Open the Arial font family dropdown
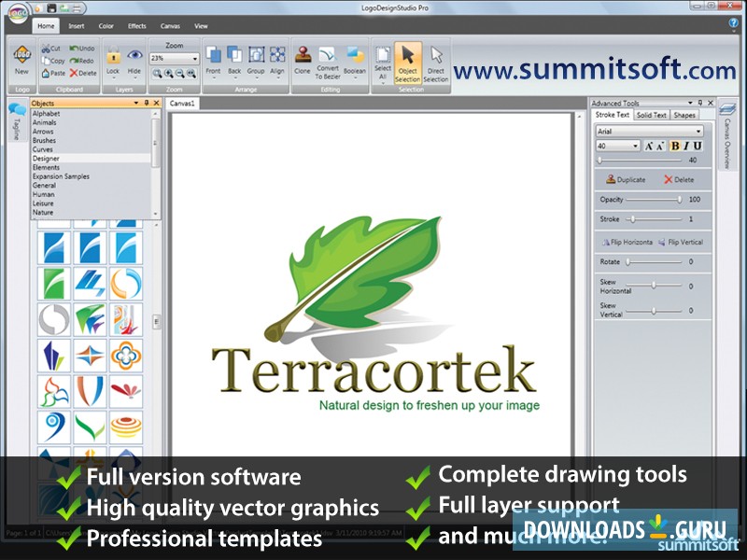This screenshot has height=560, width=747. [x=698, y=132]
